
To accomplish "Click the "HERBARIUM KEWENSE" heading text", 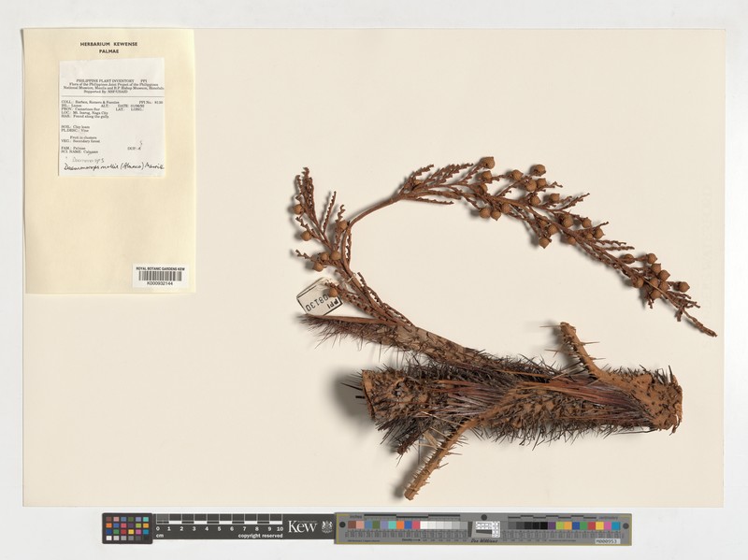I will coord(108,44).
